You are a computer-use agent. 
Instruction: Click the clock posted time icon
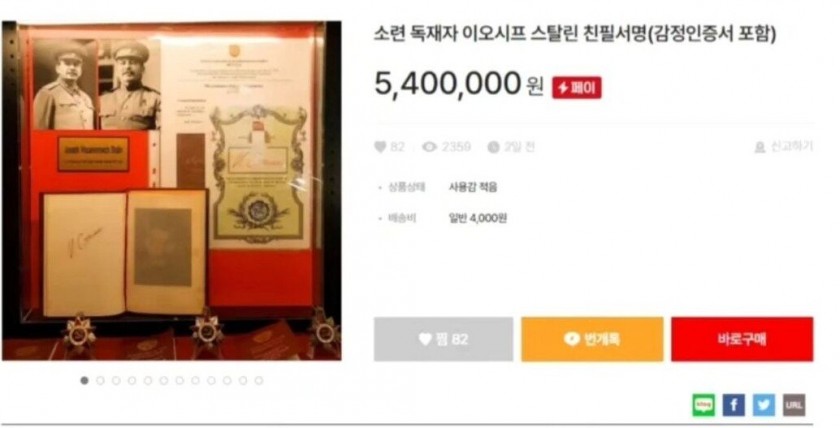tap(493, 147)
